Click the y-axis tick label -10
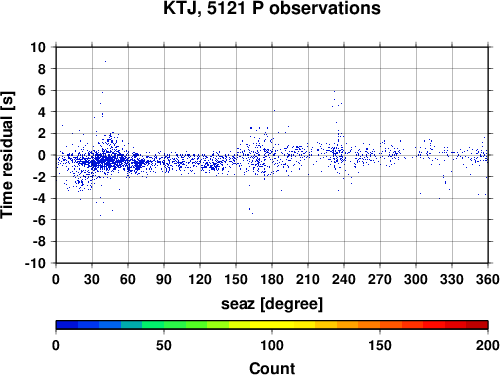500x375 pixels. tap(35, 263)
